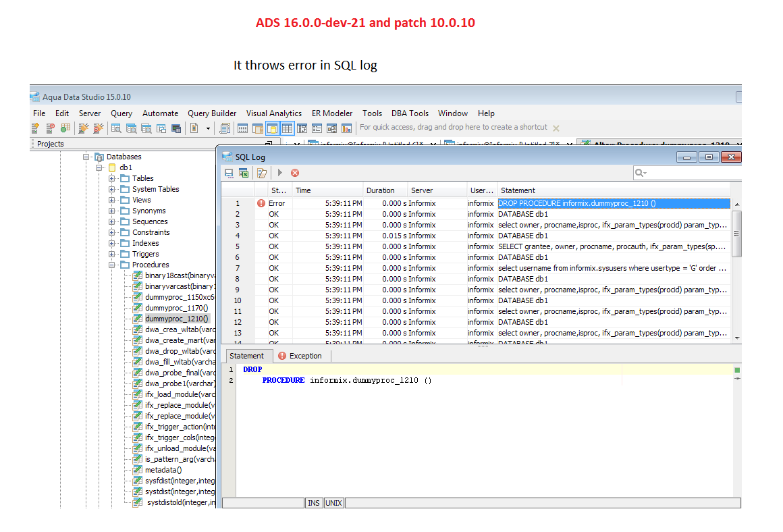Click the dark shell terminal toolbar icon
Image resolution: width=783 pixels, height=532 pixels.
(x=176, y=128)
